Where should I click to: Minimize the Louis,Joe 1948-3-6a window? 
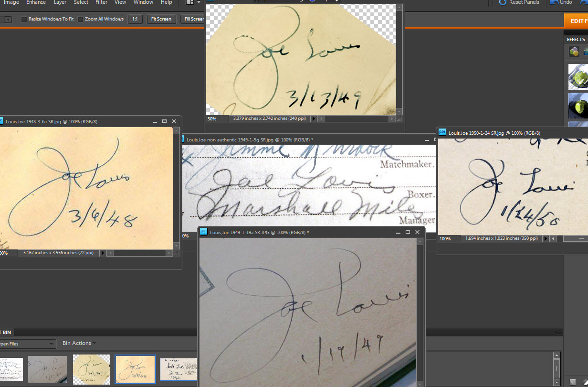[x=155, y=122]
